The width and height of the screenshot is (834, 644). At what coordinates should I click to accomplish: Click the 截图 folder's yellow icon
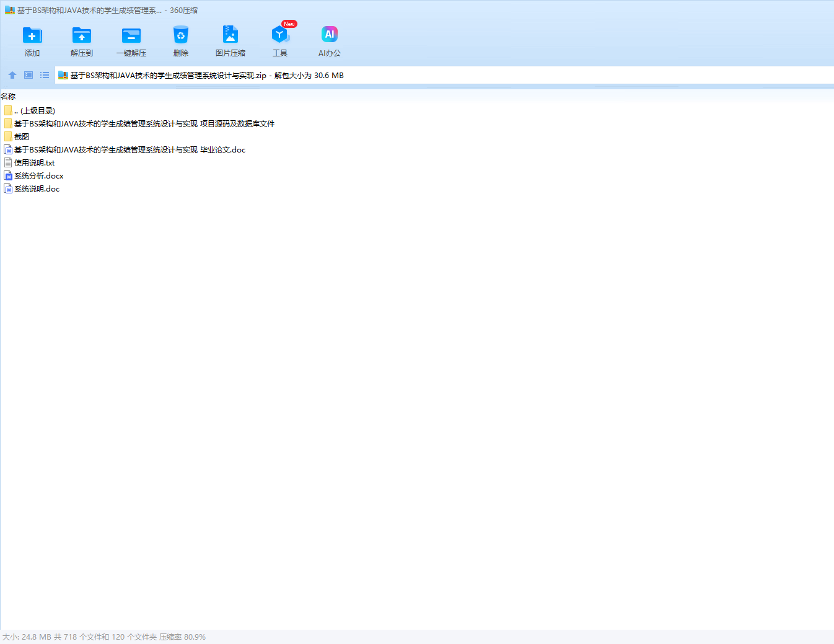tap(8, 136)
